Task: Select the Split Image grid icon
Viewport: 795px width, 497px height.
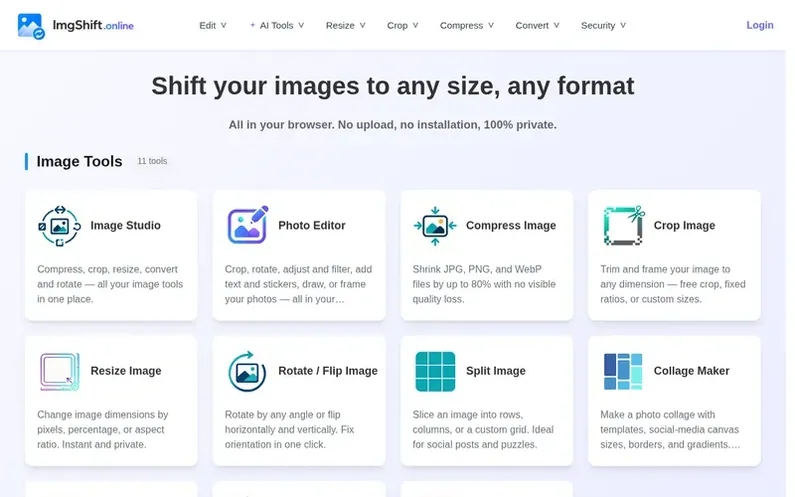Action: 435,372
